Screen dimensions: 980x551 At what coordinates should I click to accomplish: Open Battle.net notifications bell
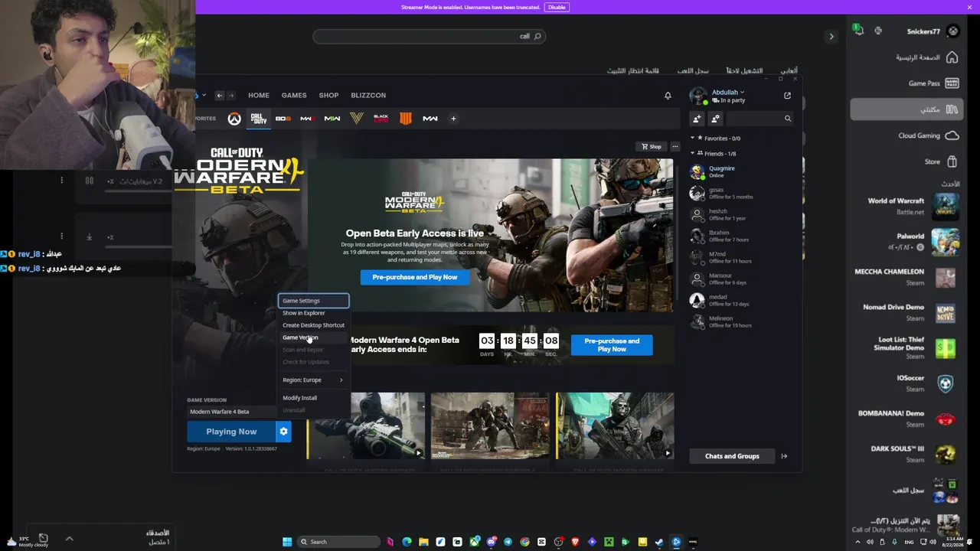tap(668, 96)
